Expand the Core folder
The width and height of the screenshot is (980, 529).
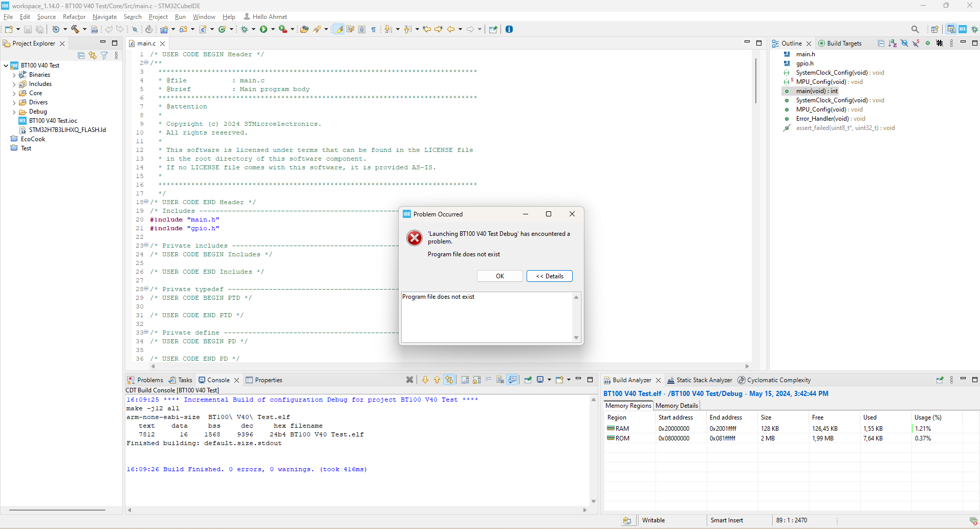click(x=14, y=93)
